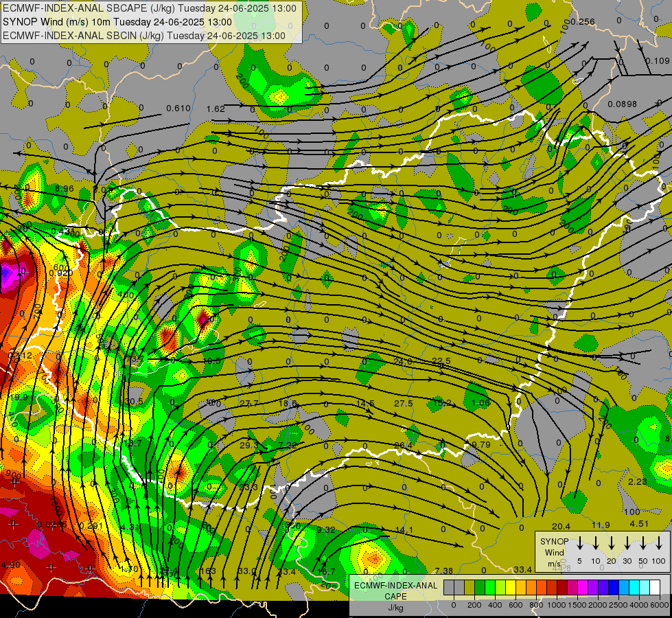Image resolution: width=672 pixels, height=618 pixels.
Task: Click the 2000 tick label in legend
Action: click(x=597, y=605)
